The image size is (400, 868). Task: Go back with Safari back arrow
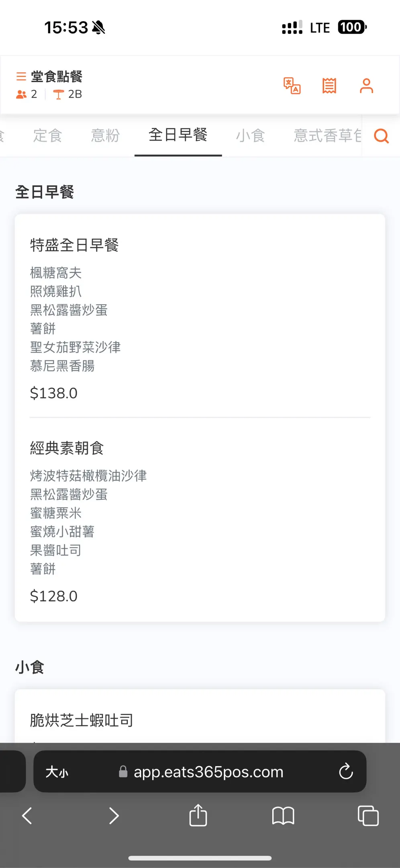(x=27, y=815)
